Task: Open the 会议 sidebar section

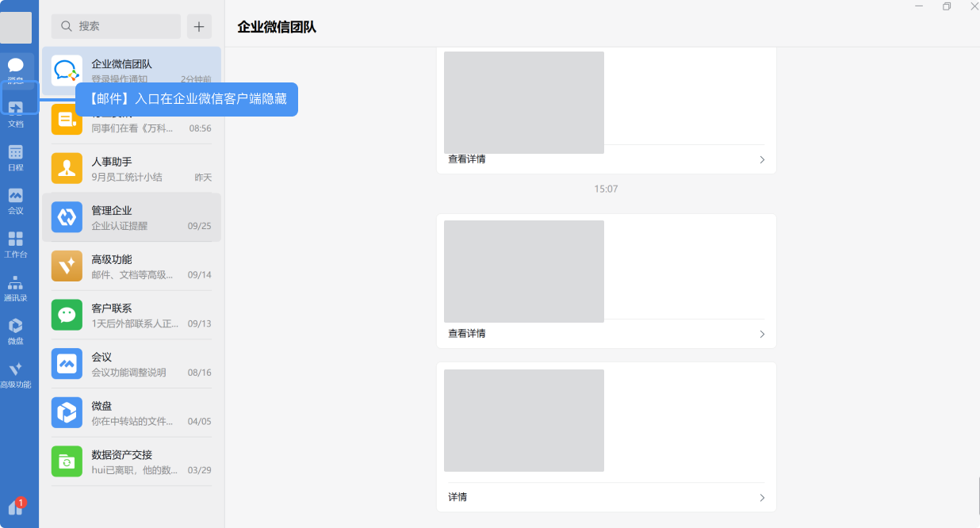Action: pos(16,201)
